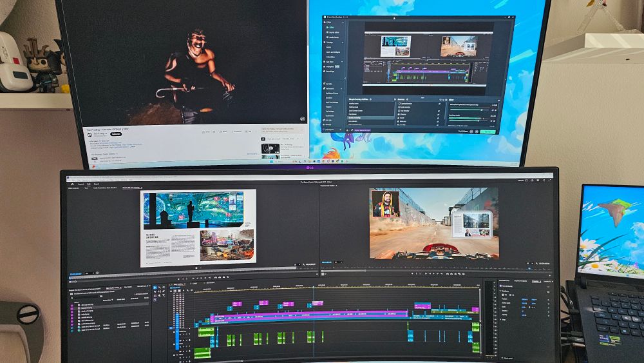Select the first large green audio clip
This screenshot has height=363, width=644.
click(206, 331)
